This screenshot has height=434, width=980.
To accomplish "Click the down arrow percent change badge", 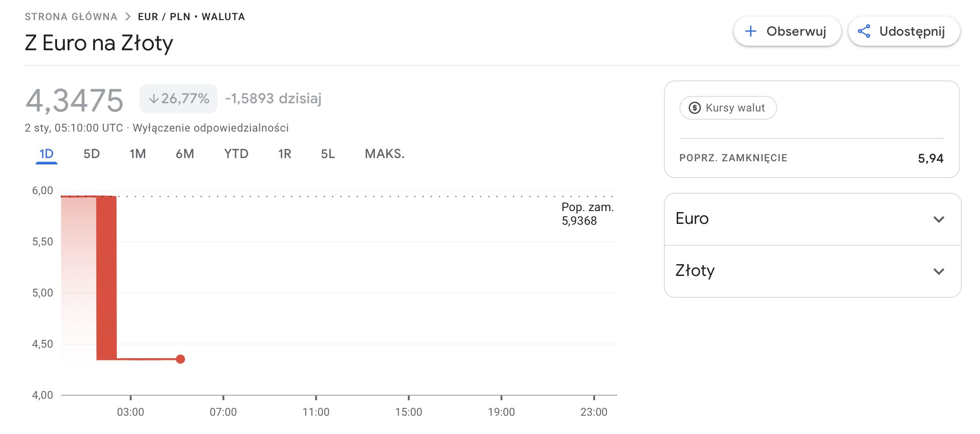I will (178, 98).
